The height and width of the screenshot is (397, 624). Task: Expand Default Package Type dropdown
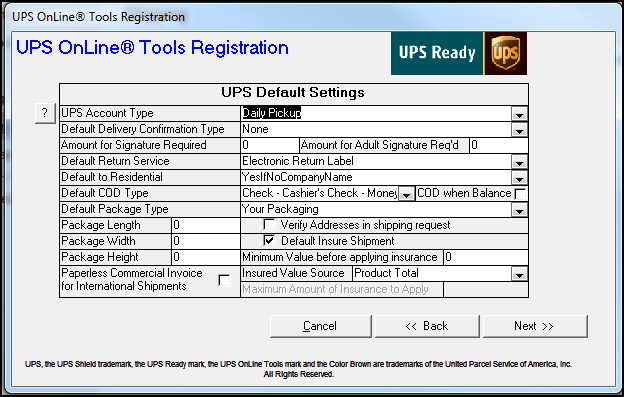point(519,210)
